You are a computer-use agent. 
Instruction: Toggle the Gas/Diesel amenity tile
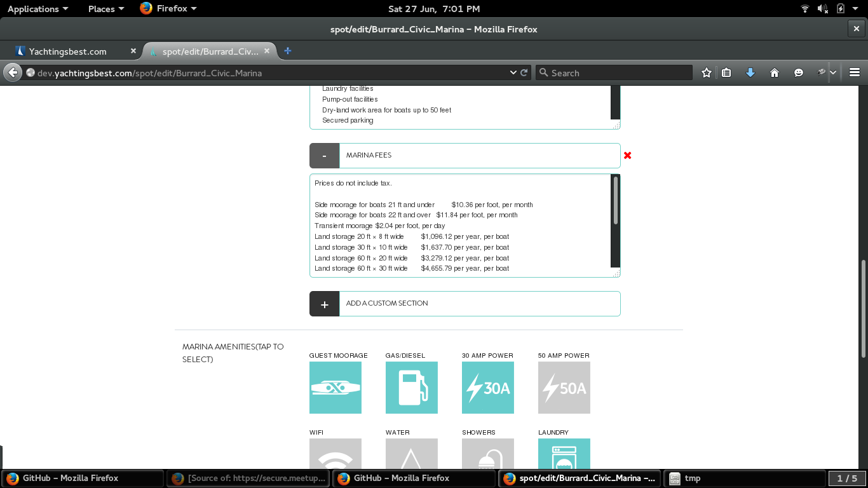(x=411, y=388)
